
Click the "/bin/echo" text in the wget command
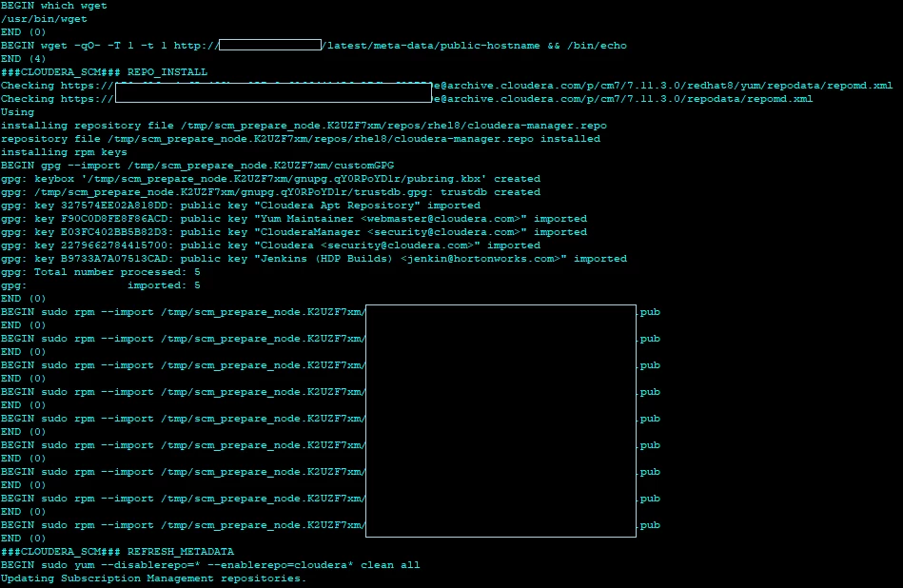tap(597, 46)
